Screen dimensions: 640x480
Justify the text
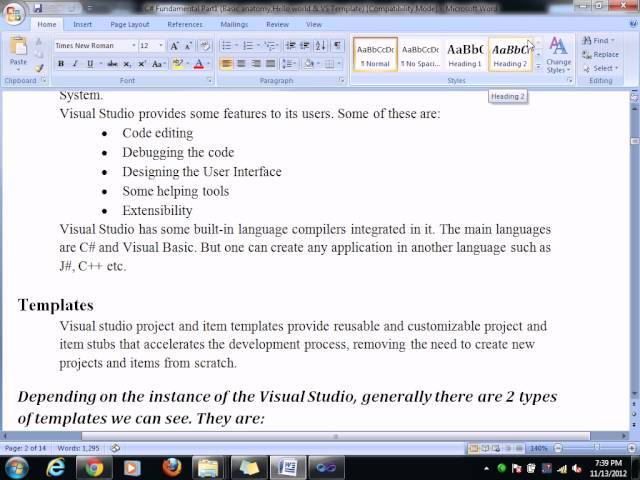(271, 64)
